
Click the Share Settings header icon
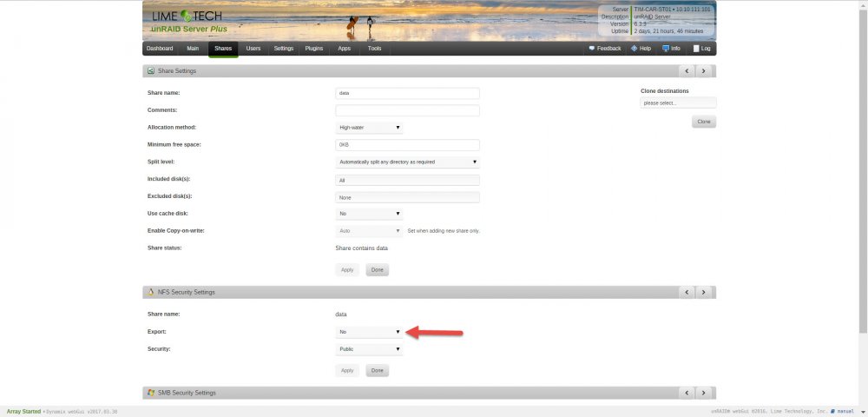(x=150, y=71)
